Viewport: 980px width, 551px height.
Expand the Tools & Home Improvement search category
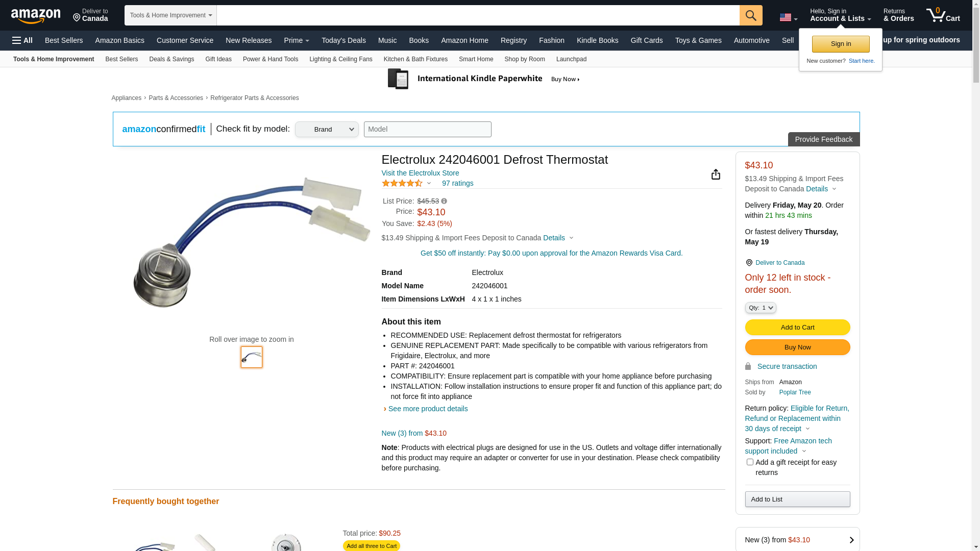170,15
